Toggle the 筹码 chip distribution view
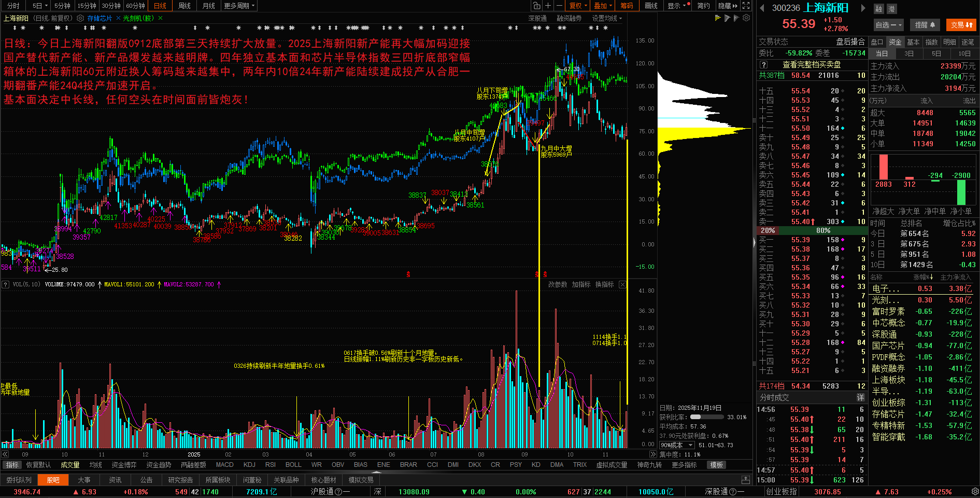Screen dimensions: 980x498 coord(627,6)
